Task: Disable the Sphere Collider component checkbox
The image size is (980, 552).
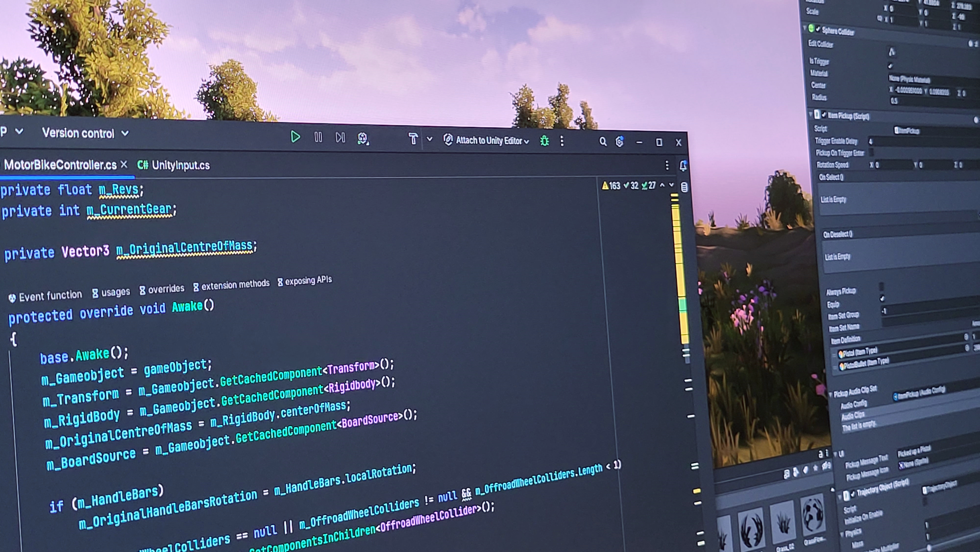Action: click(818, 29)
